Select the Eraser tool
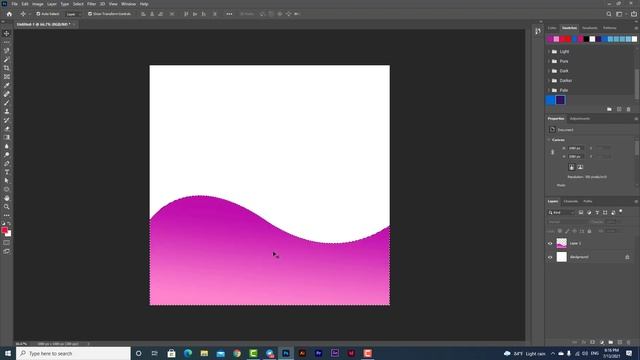The width and height of the screenshot is (640, 360). (7, 129)
